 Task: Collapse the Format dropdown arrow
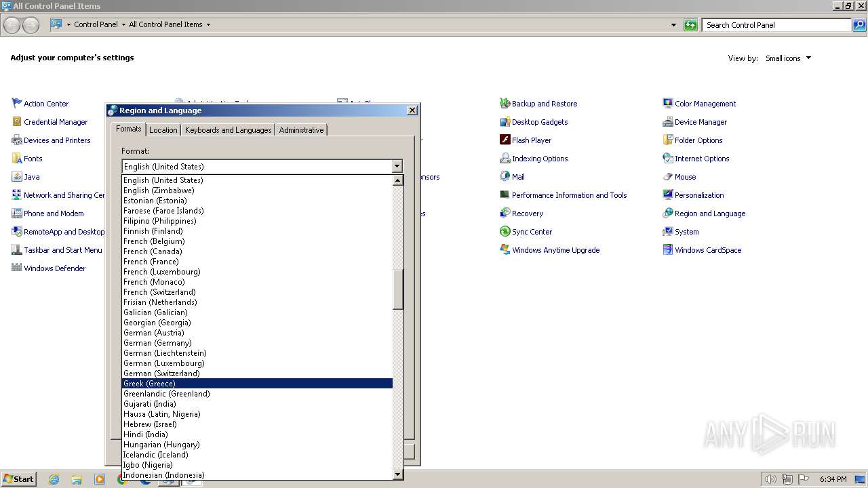pos(397,167)
